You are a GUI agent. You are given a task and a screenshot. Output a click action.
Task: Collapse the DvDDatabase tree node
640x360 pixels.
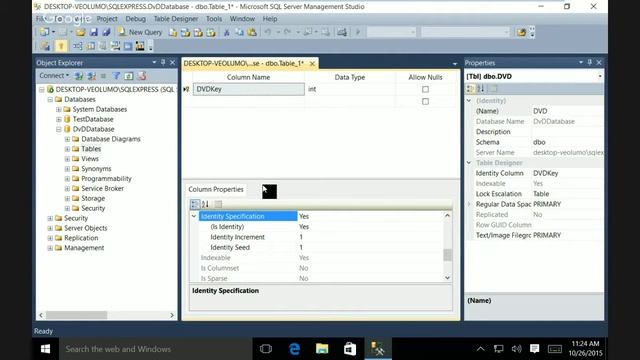[59, 129]
